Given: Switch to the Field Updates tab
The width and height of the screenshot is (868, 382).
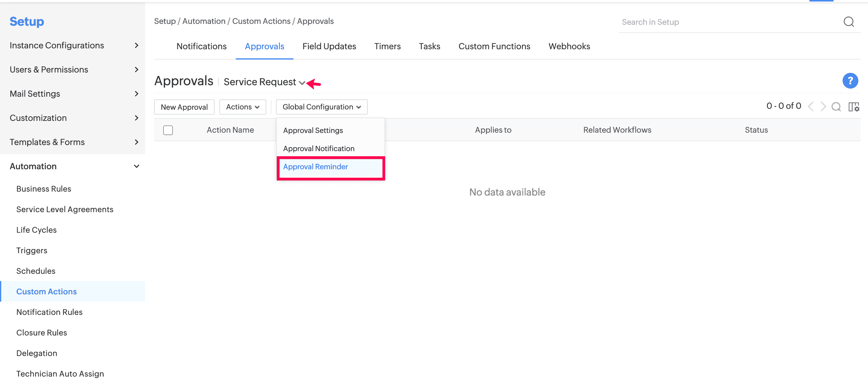Looking at the screenshot, I should coord(329,46).
